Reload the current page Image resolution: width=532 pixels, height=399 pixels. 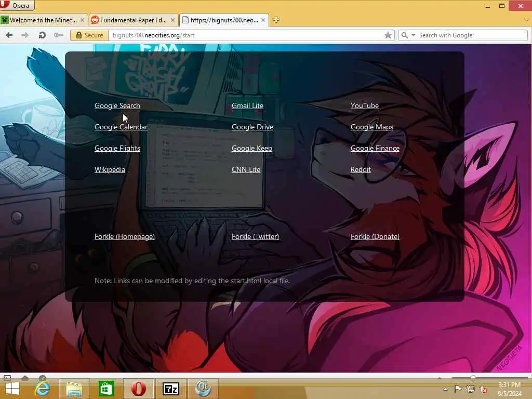click(42, 35)
